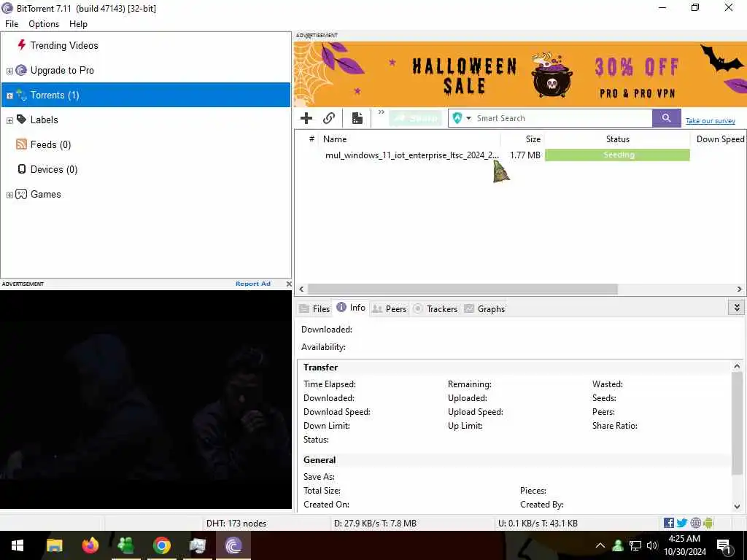
Task: Click the greyed Share button in toolbar
Action: coord(415,118)
